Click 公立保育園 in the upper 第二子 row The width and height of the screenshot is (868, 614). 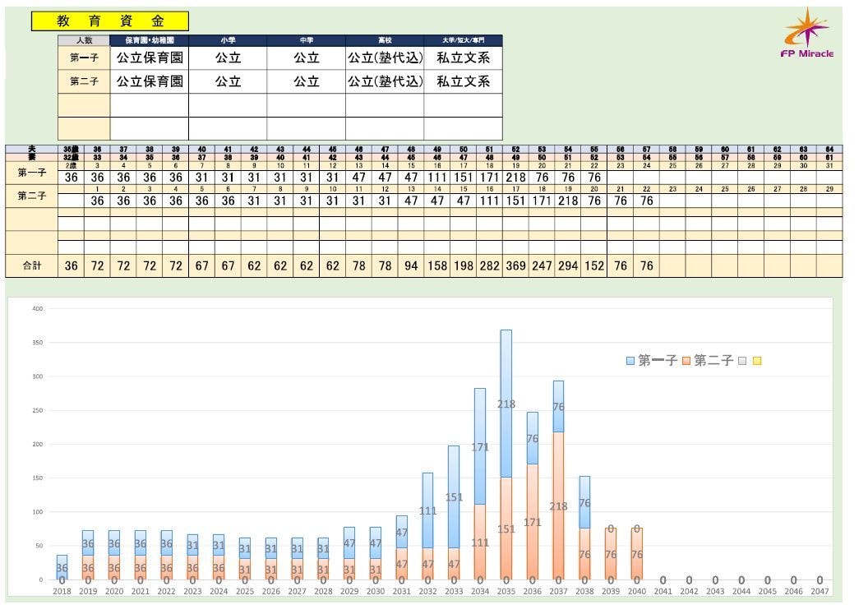tap(150, 81)
